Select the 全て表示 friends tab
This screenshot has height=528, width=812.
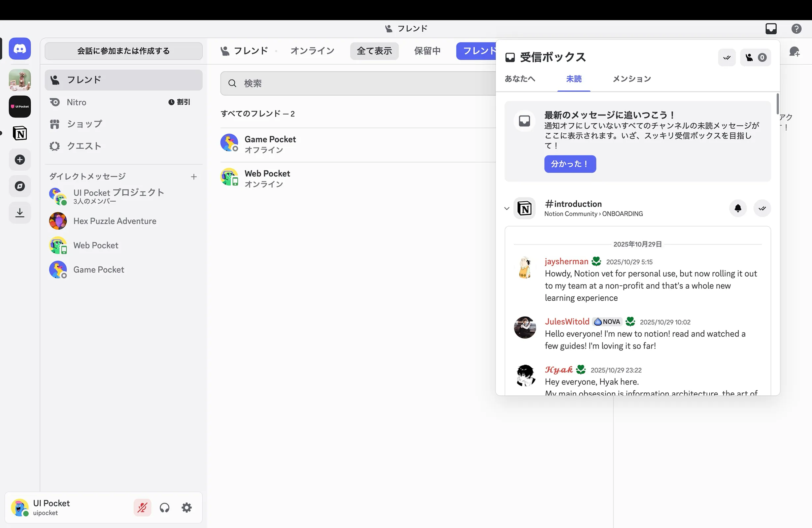pyautogui.click(x=374, y=51)
